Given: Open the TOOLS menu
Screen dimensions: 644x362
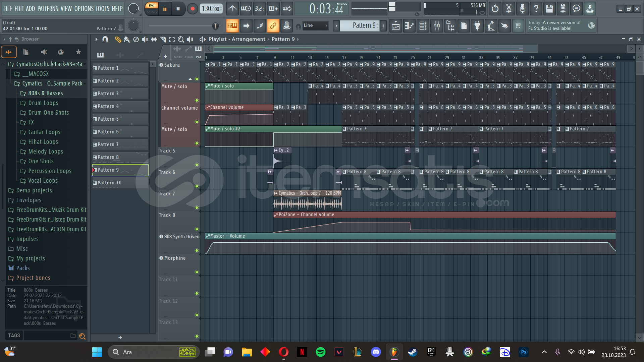Looking at the screenshot, I should [103, 9].
